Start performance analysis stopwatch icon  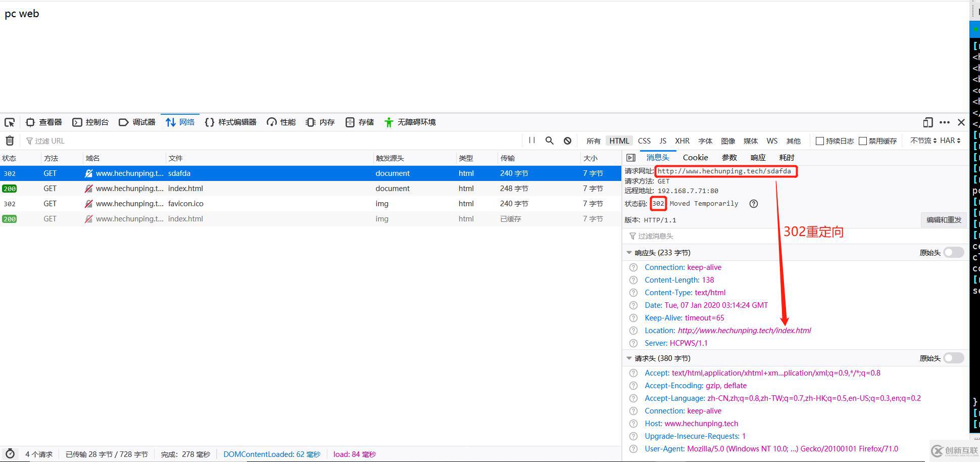click(10, 454)
